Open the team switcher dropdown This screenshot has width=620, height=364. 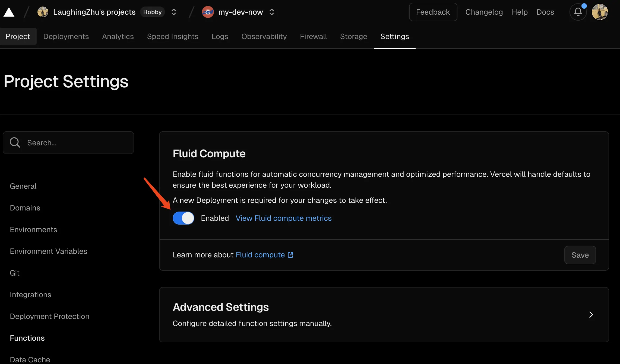tap(174, 12)
